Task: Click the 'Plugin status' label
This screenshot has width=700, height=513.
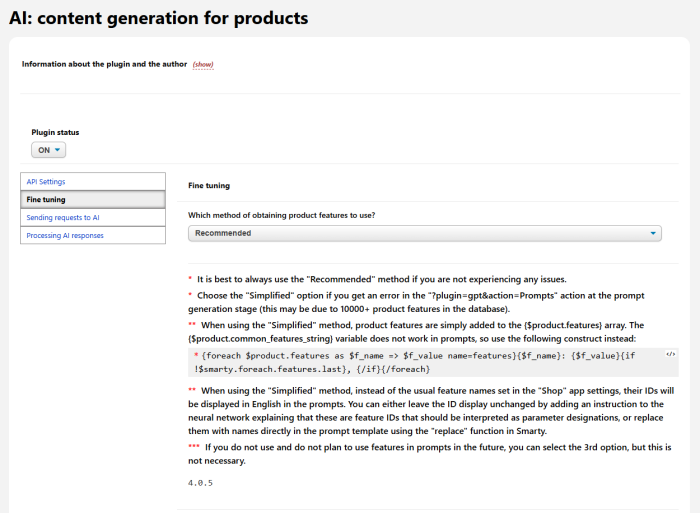Action: pyautogui.click(x=55, y=132)
